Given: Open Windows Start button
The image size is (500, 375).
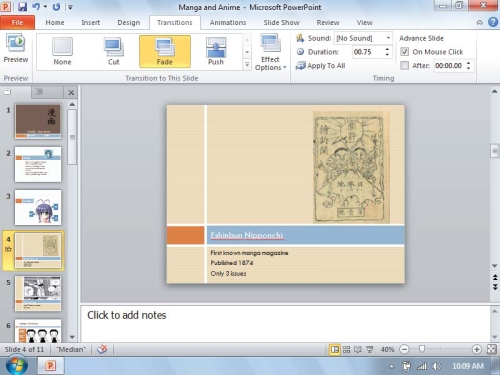Looking at the screenshot, I should coord(16,365).
